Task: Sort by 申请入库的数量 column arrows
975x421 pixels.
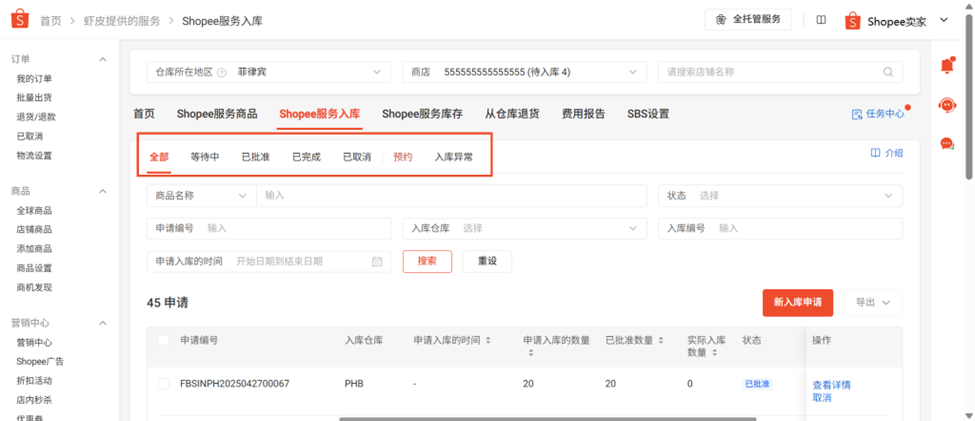Action: [531, 353]
